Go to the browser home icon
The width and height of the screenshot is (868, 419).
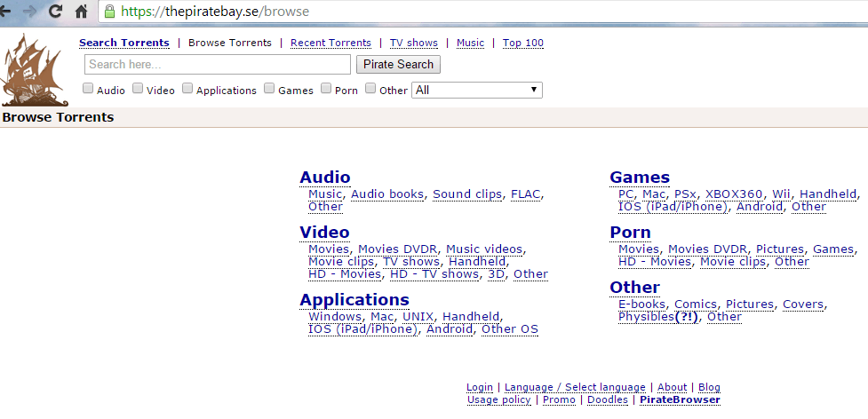(x=82, y=11)
